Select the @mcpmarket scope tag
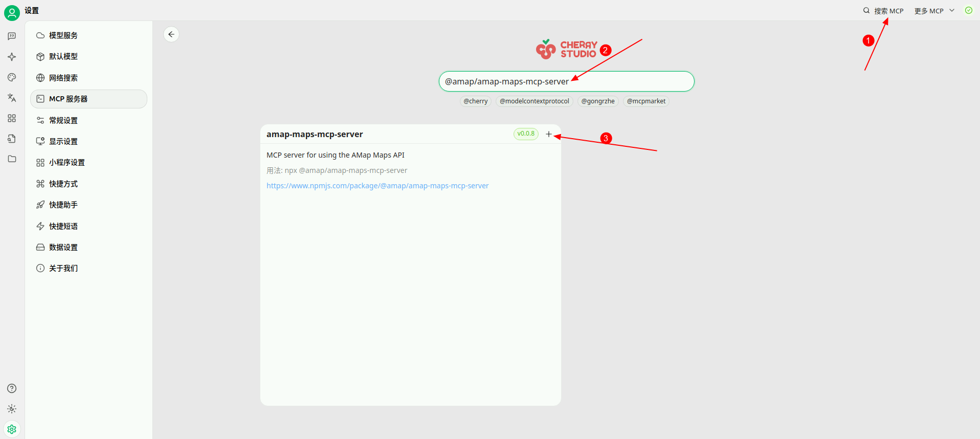 coord(646,101)
